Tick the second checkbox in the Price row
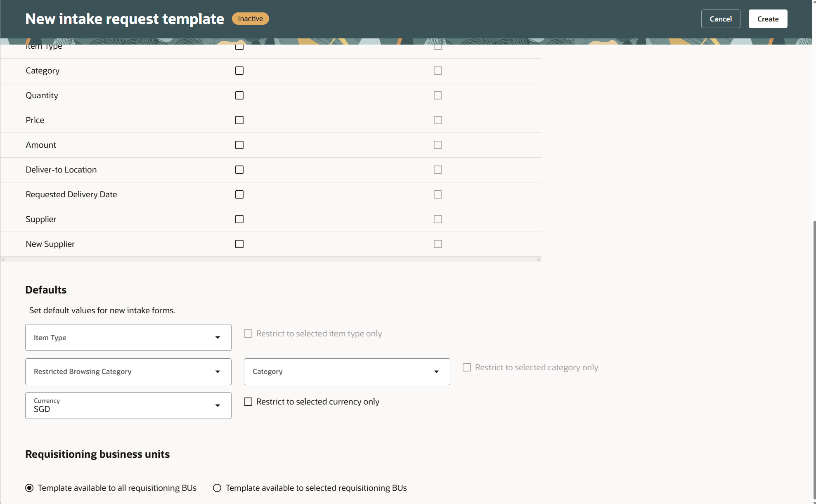The width and height of the screenshot is (816, 504). 438,120
